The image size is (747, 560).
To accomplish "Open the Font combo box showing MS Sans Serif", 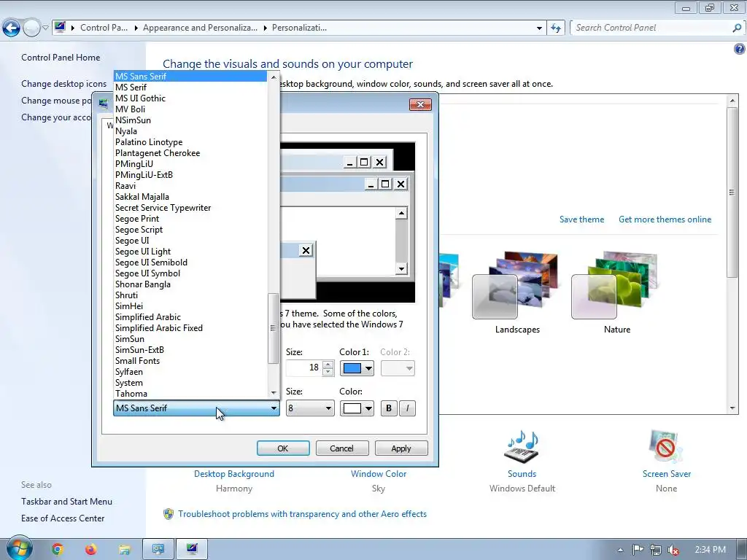I will pos(196,408).
